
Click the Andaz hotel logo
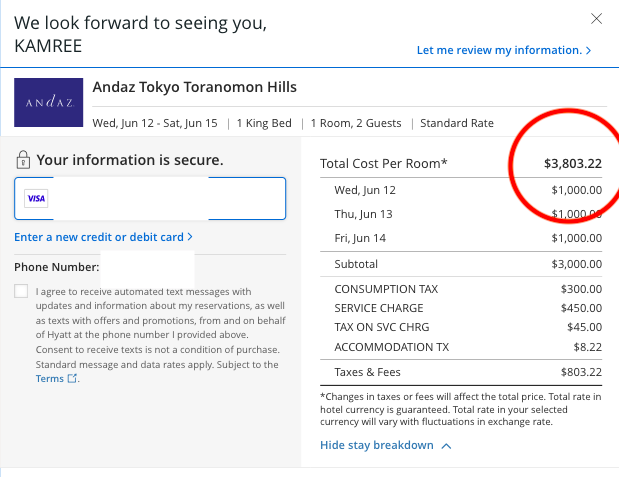[49, 102]
